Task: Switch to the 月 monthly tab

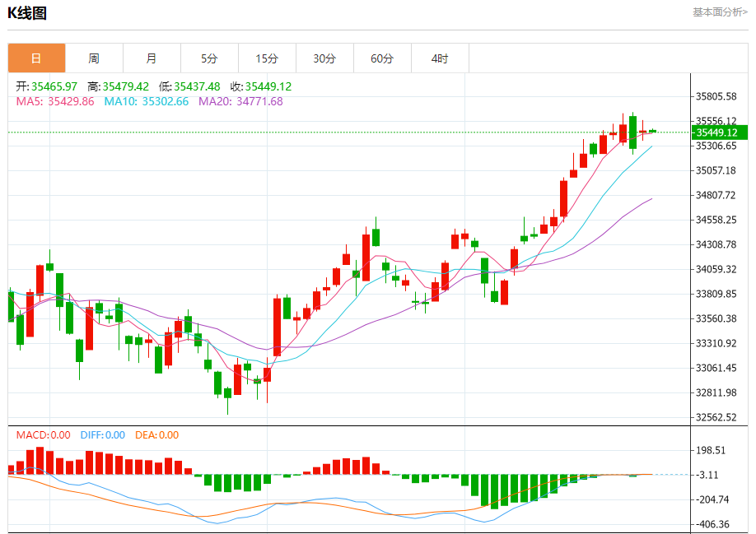Action: [x=152, y=58]
